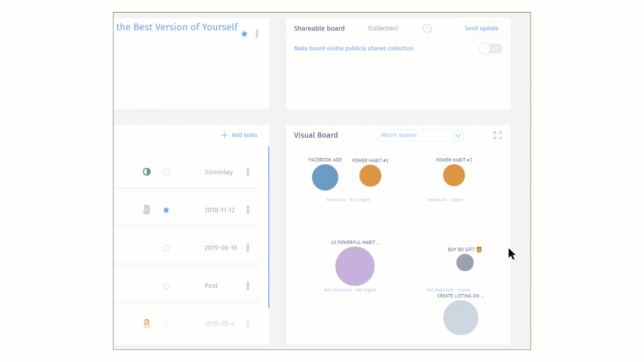Click the 10 POWERFUL HABIT purple circle bubble
This screenshot has width=644, height=362.
[x=354, y=265]
